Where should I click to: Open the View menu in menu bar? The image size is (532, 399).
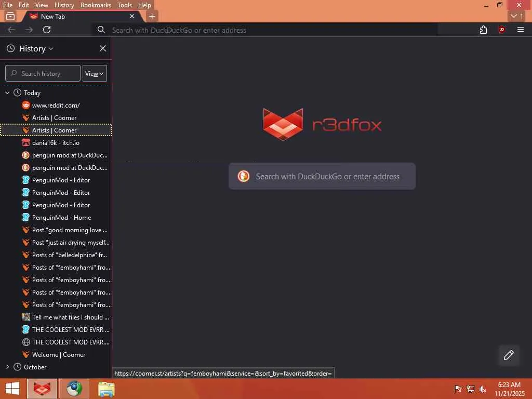pos(42,5)
